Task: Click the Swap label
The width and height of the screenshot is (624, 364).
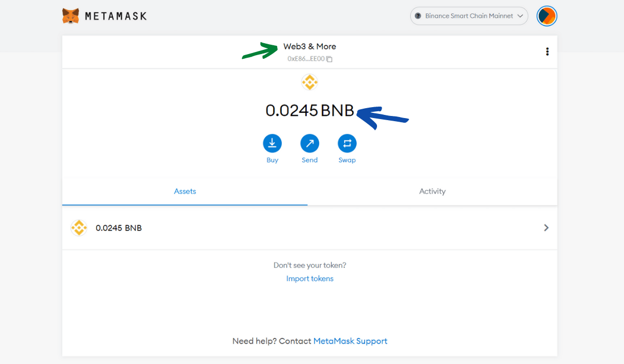Action: coord(347,160)
